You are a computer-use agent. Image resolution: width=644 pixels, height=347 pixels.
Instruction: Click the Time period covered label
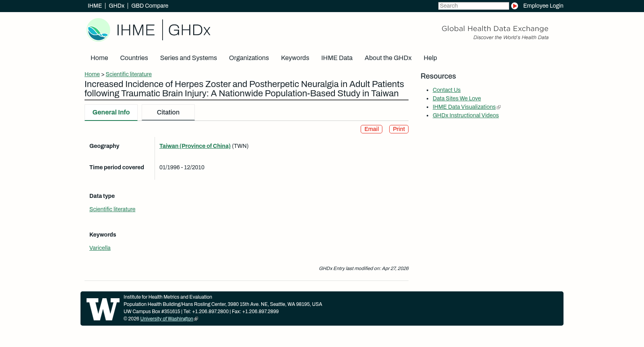click(117, 167)
